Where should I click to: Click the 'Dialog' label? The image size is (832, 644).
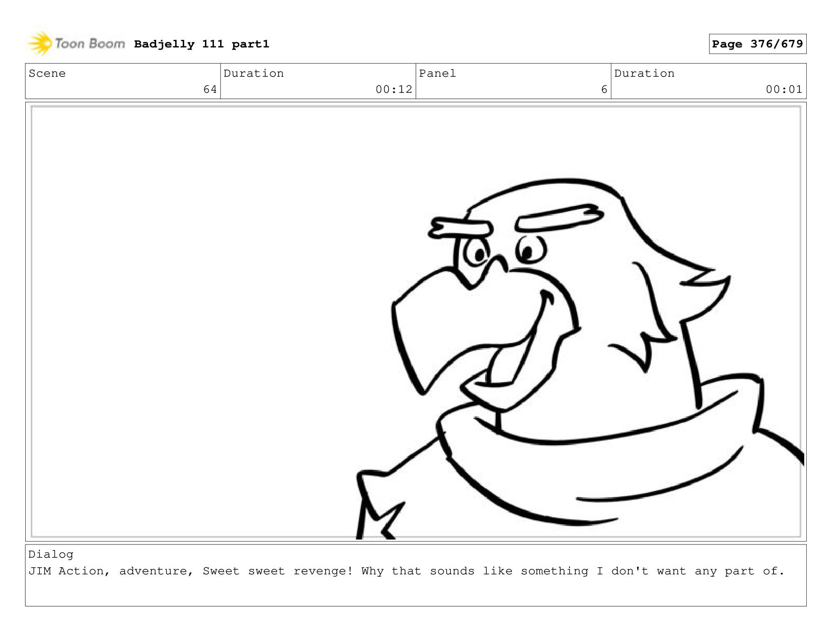click(x=51, y=554)
